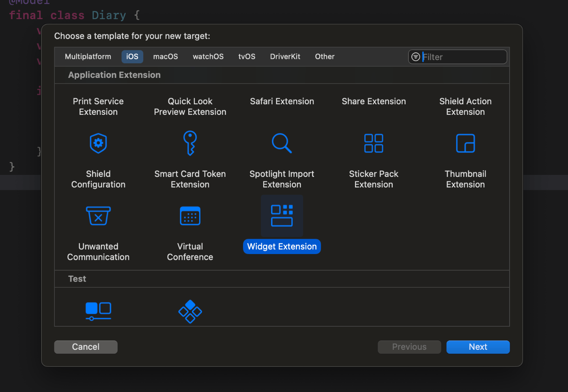This screenshot has width=568, height=392.
Task: Click the Spotlight Import Extension label
Action: tap(282, 179)
